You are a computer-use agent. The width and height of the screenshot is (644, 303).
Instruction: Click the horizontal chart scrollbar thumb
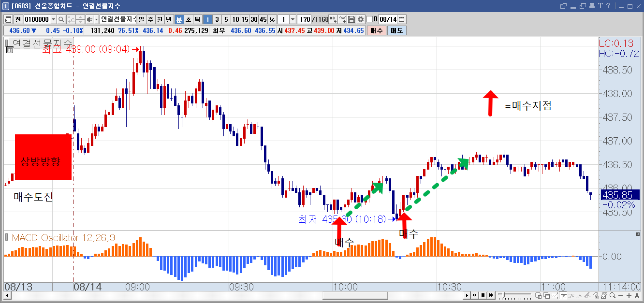356,295
